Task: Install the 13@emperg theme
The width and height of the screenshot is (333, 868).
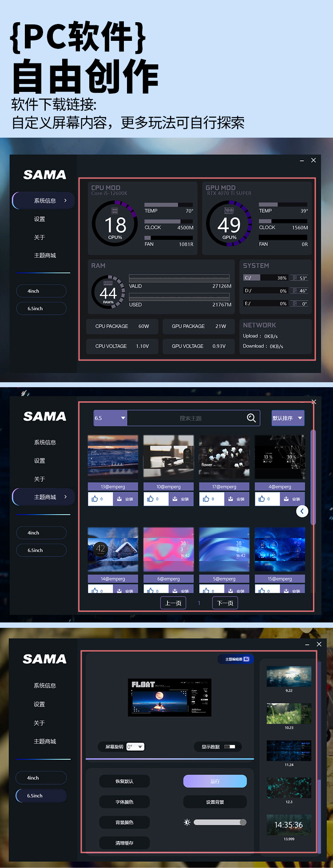Action: (x=125, y=499)
